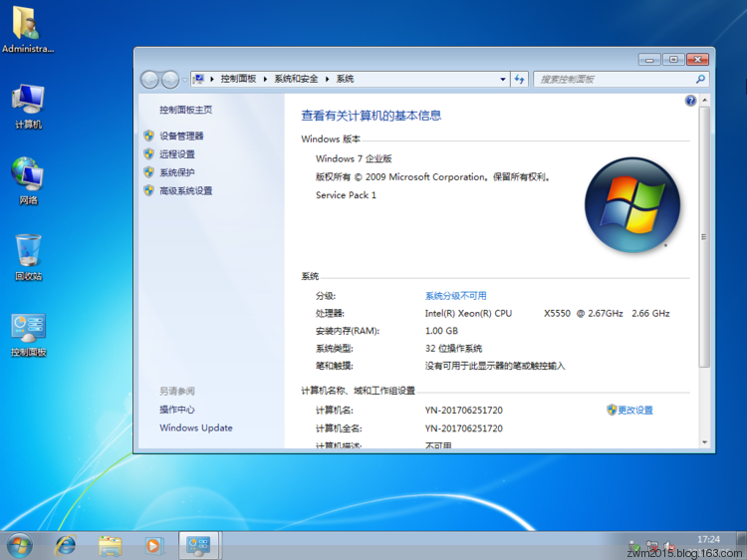Click shield icon beside 设备管理器
The width and height of the screenshot is (747, 560).
point(148,136)
